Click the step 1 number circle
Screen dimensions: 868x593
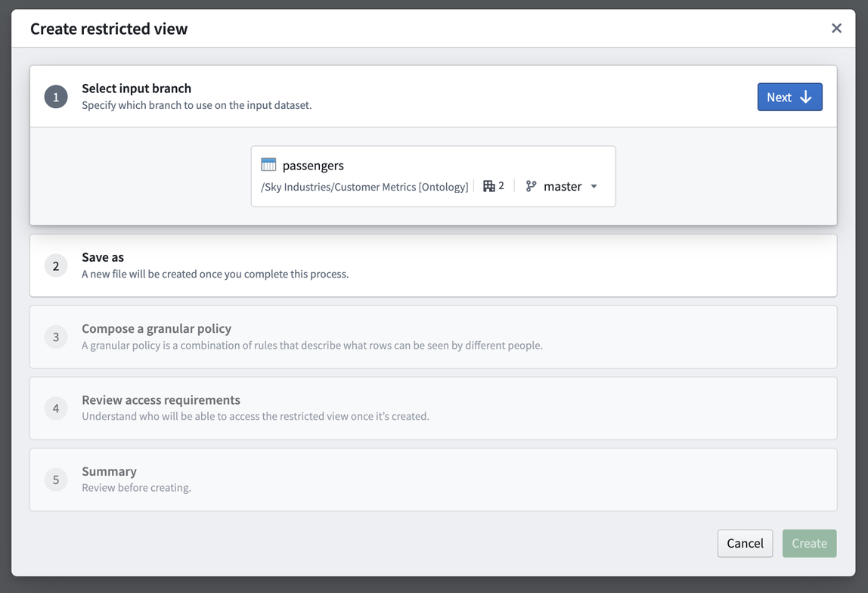tap(56, 97)
